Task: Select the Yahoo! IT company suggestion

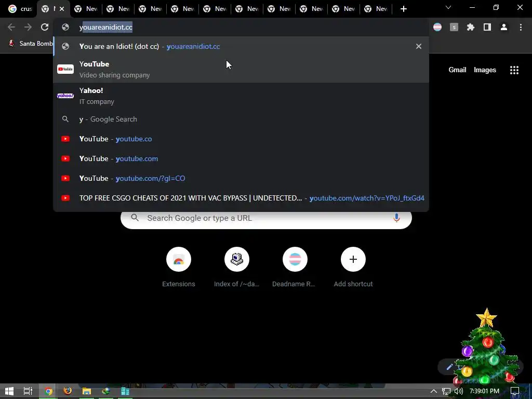Action: [241, 96]
